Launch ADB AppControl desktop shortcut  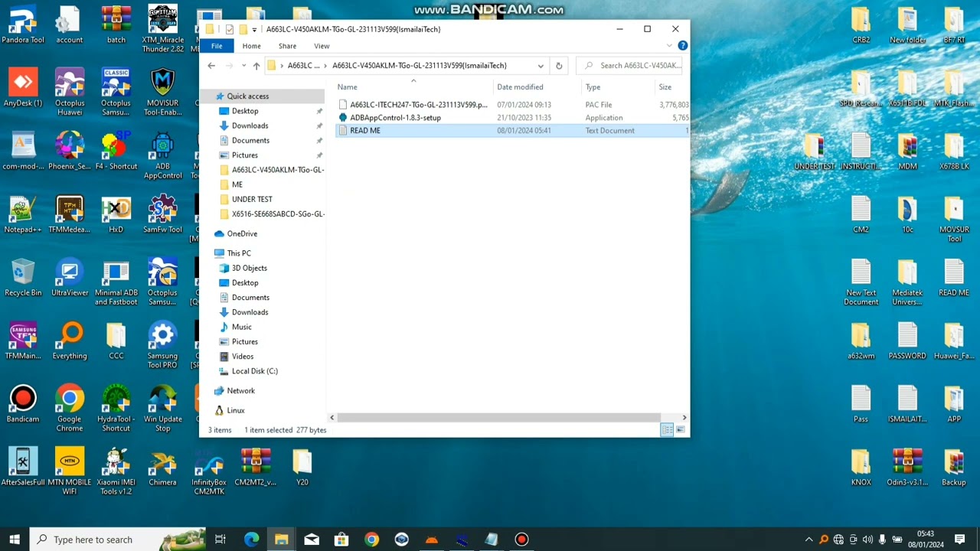162,155
